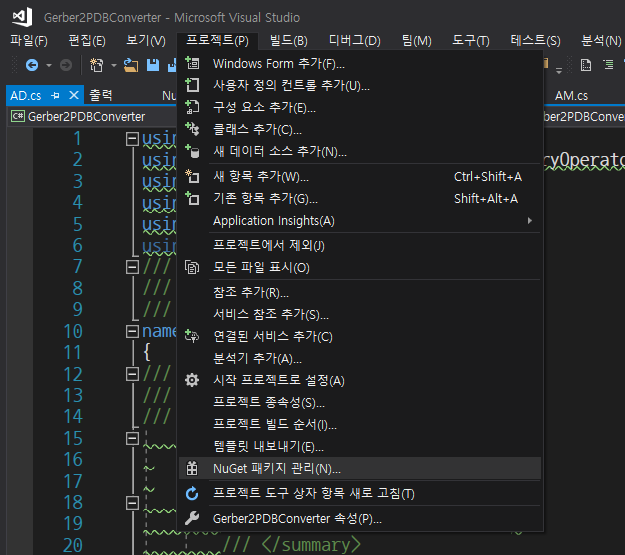This screenshot has width=625, height=555.
Task: Choose 참조 추가(R)... menu entry
Action: pyautogui.click(x=360, y=292)
